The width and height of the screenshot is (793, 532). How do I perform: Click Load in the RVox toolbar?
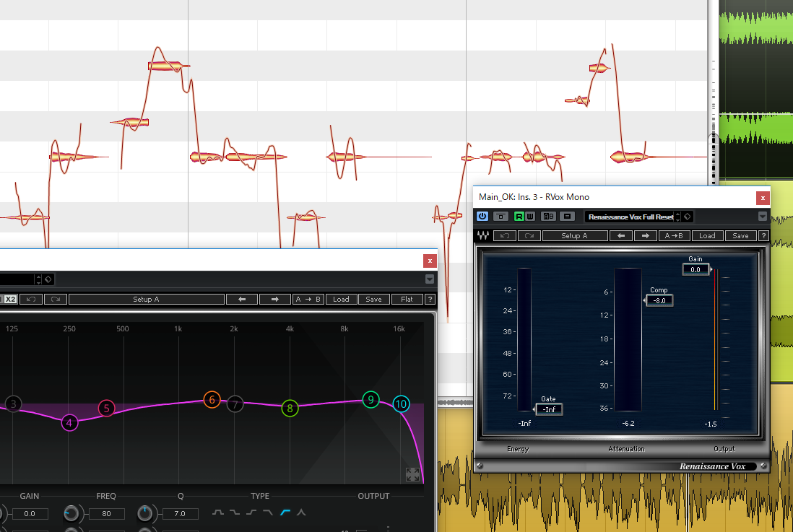click(x=707, y=235)
